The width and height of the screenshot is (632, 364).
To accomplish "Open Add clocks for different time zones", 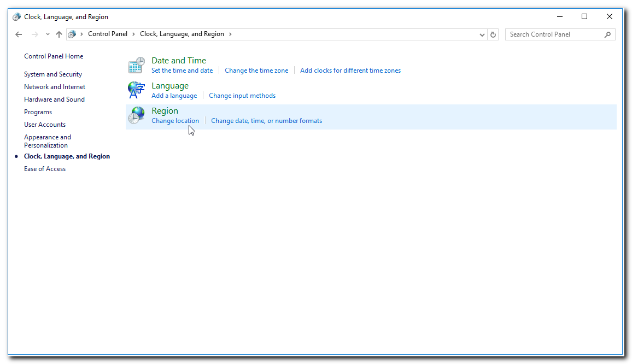I will (350, 70).
